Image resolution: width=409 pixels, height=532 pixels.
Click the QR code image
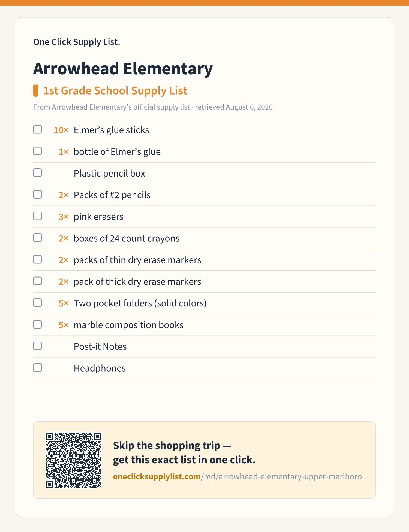click(x=74, y=460)
